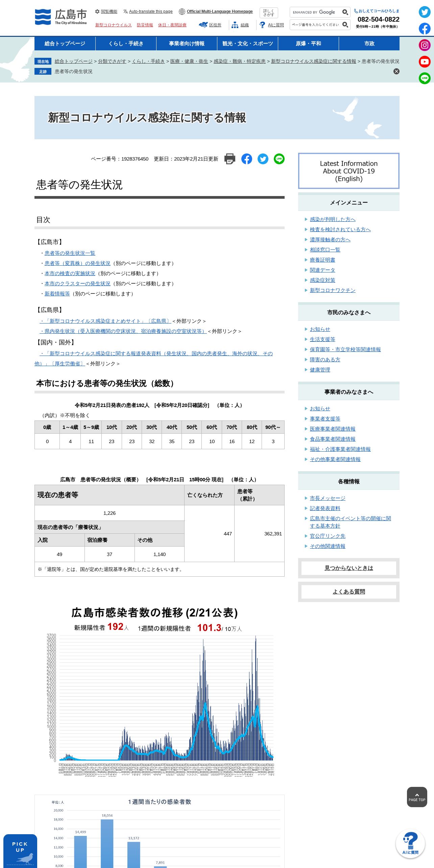Viewport: 434px width, 868px height.
Task: Click inside the Google search field
Action: [x=316, y=12]
